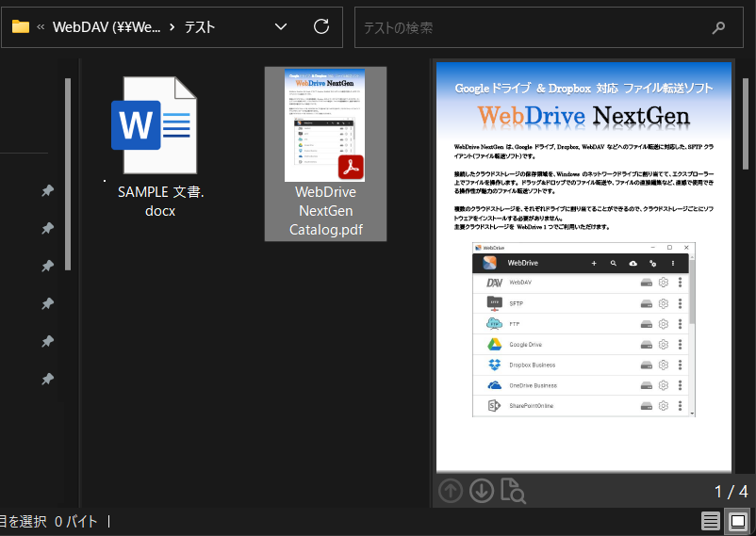Viewport: 756px width, 536px height.
Task: Click the magnifier icon in the search box
Action: tap(719, 27)
